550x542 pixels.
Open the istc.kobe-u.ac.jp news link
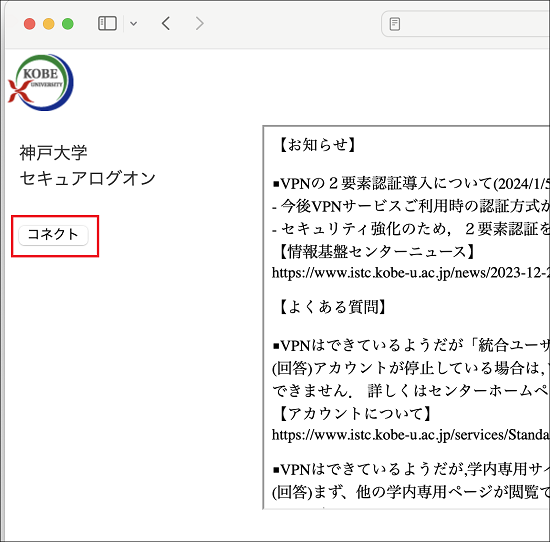coord(411,273)
